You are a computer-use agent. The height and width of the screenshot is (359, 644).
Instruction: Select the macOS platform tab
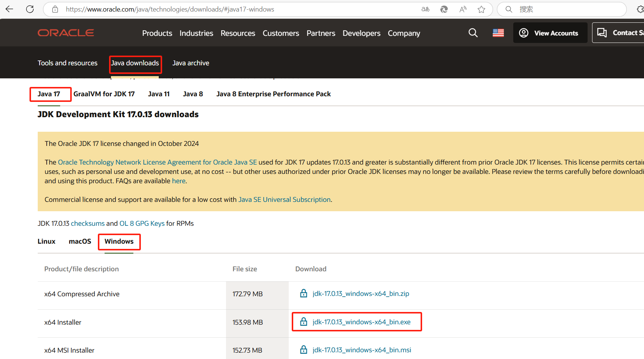[x=80, y=241]
